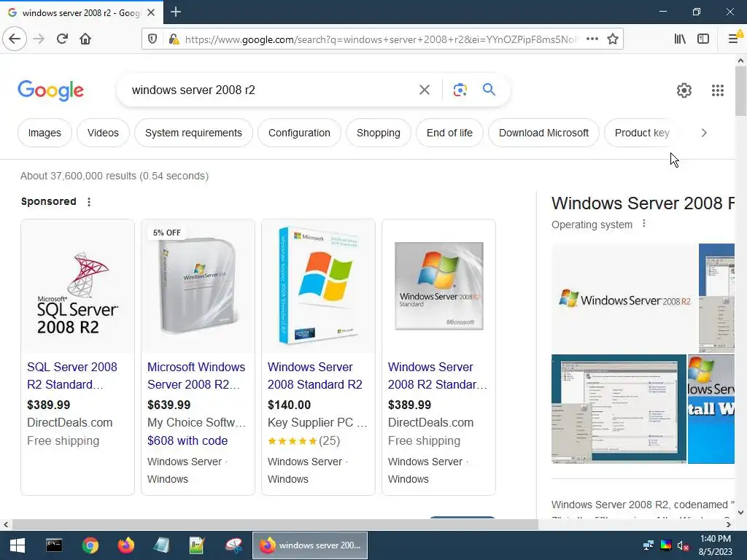Filter results by Videos
The height and width of the screenshot is (560, 747).
(x=103, y=133)
